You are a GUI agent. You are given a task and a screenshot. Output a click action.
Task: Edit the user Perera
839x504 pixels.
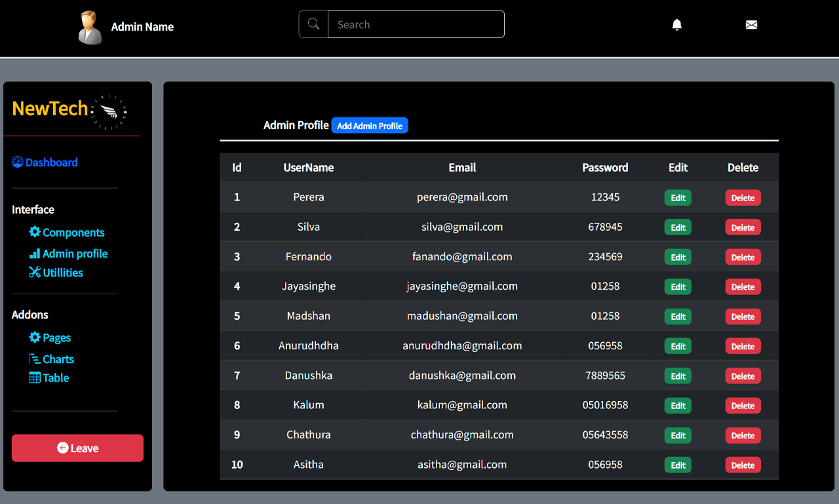coord(677,197)
